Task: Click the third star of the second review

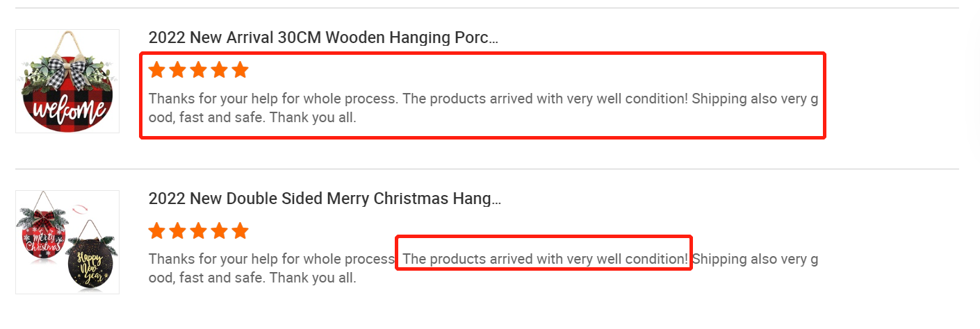Action: click(x=199, y=230)
